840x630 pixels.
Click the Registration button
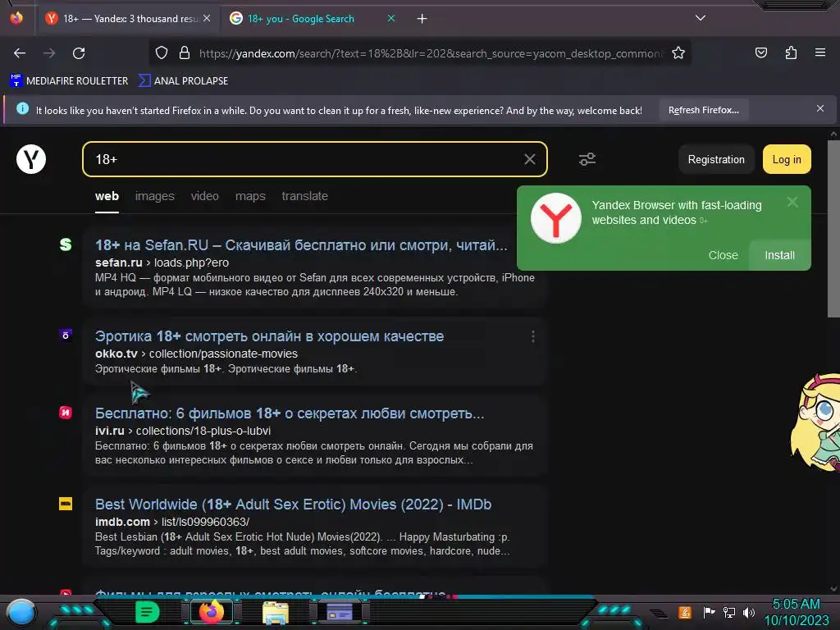click(x=715, y=160)
